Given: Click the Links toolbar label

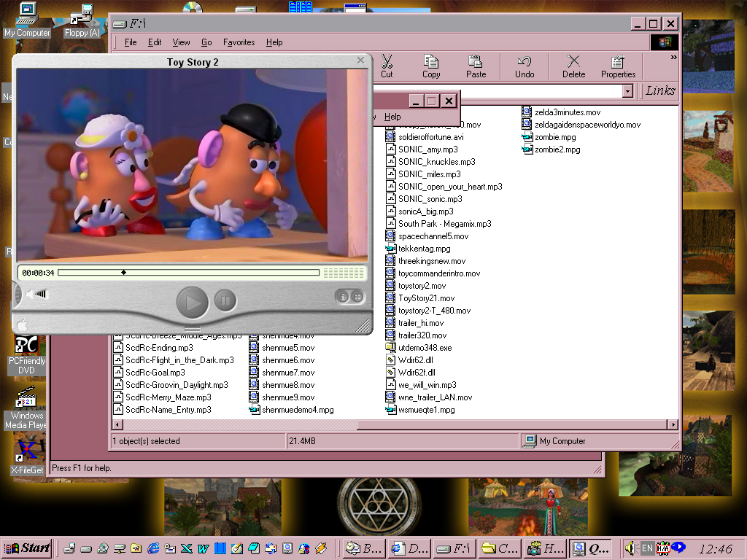Looking at the screenshot, I should (660, 90).
